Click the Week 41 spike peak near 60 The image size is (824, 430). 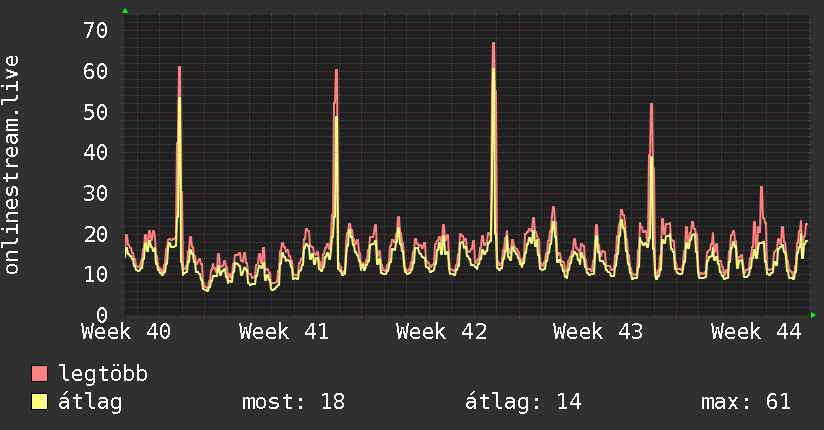(336, 70)
